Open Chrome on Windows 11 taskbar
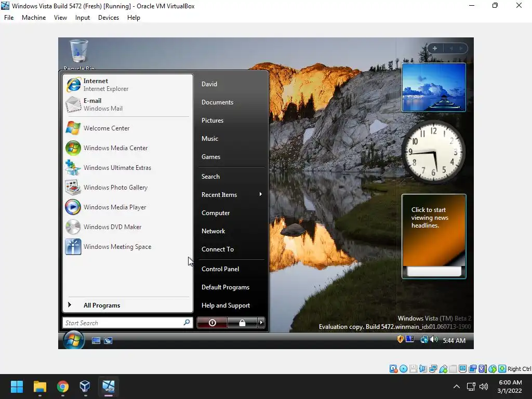This screenshot has width=532, height=399. (x=63, y=387)
